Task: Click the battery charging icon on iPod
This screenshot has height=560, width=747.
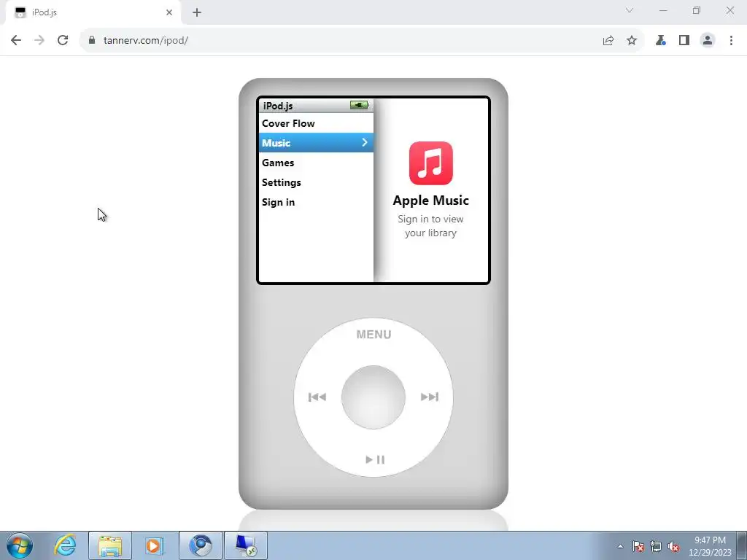Action: point(359,105)
